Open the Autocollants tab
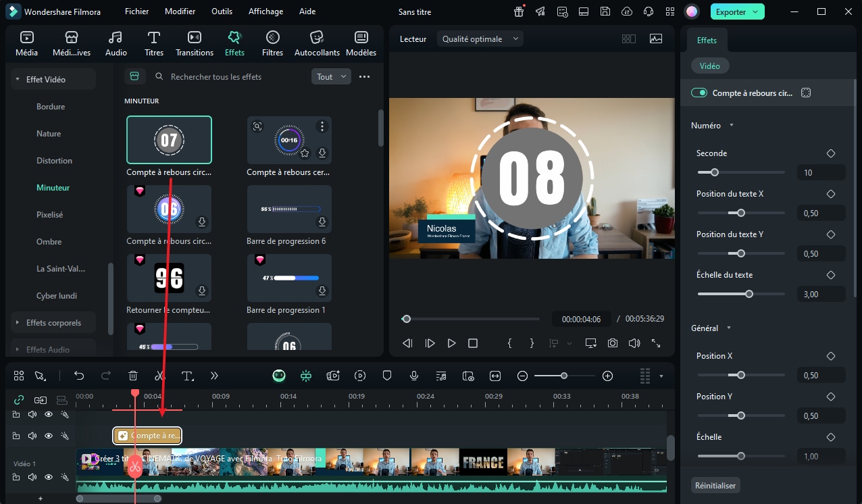The height and width of the screenshot is (504, 862). pos(318,43)
